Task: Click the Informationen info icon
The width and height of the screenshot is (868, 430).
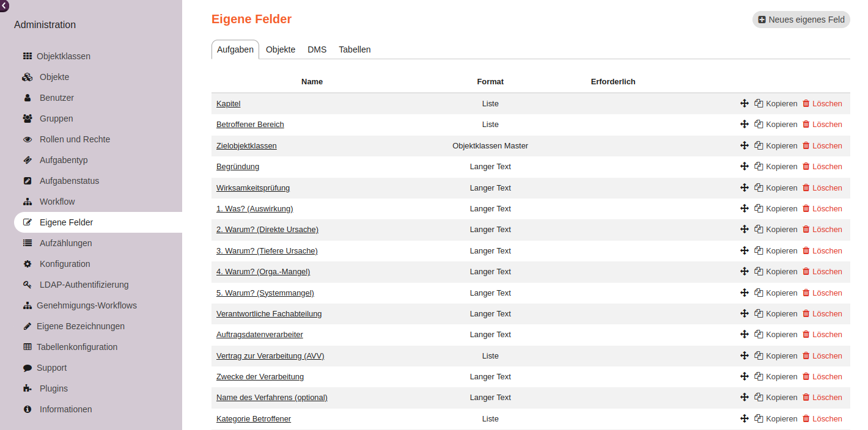Action: click(28, 409)
